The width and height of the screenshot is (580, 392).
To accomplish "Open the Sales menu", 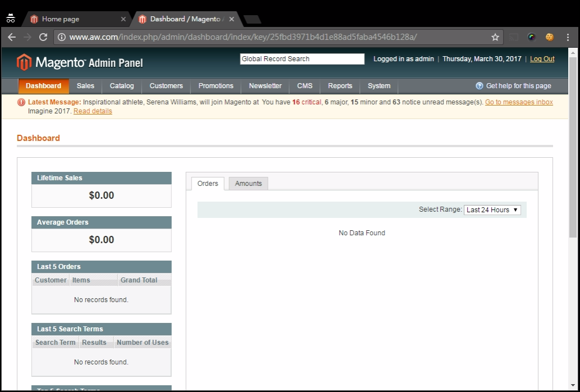I will 85,85.
